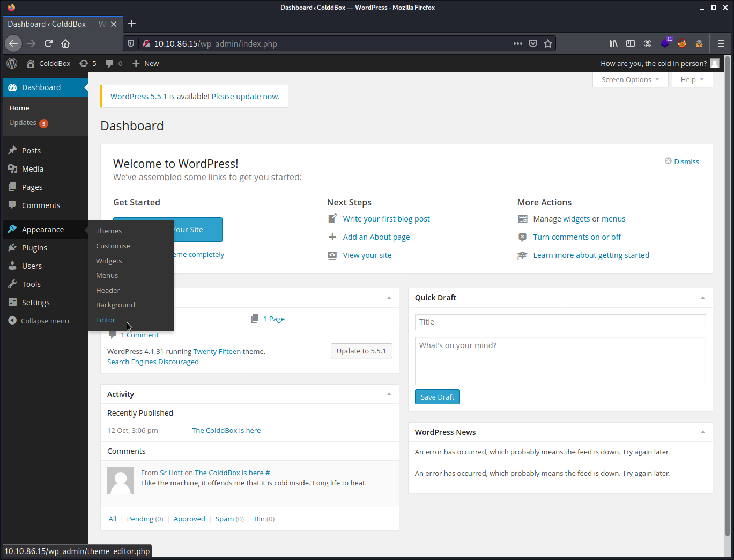Image resolution: width=734 pixels, height=560 pixels.
Task: Collapse the WordPress News panel
Action: click(703, 432)
